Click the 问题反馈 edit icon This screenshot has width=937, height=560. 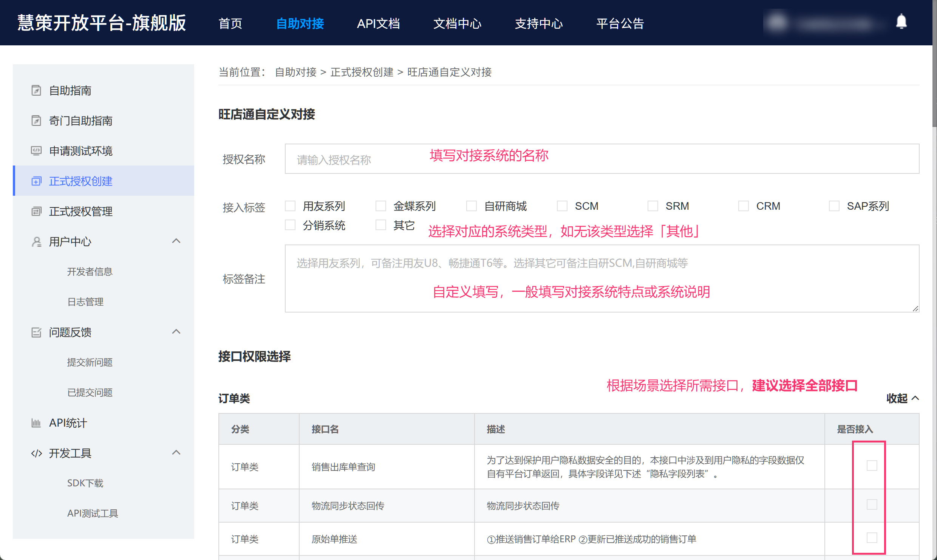(x=36, y=333)
